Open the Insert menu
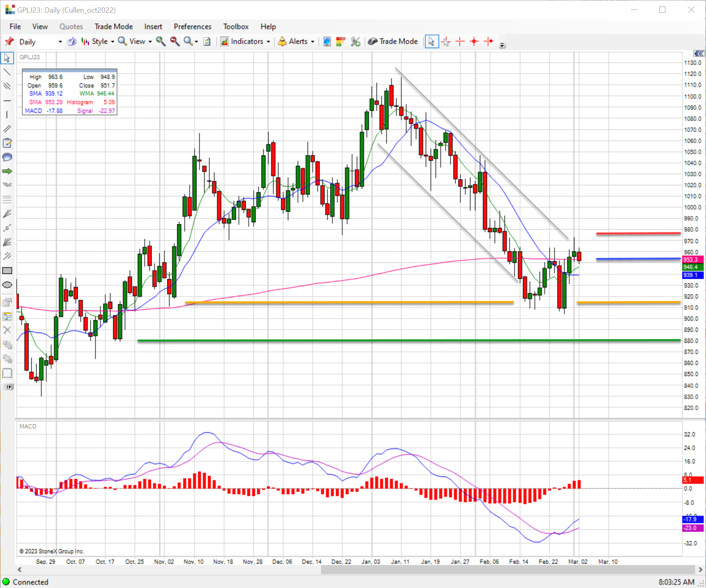706x588 pixels. (x=153, y=27)
